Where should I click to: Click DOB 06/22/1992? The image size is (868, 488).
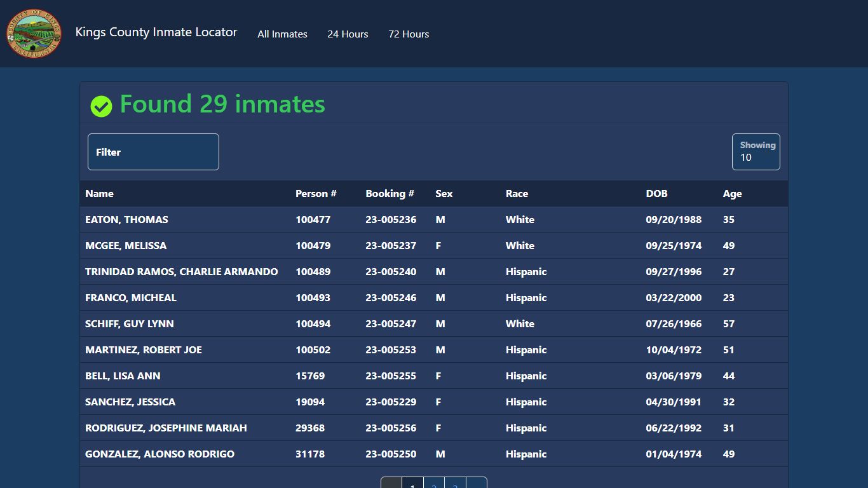(674, 428)
